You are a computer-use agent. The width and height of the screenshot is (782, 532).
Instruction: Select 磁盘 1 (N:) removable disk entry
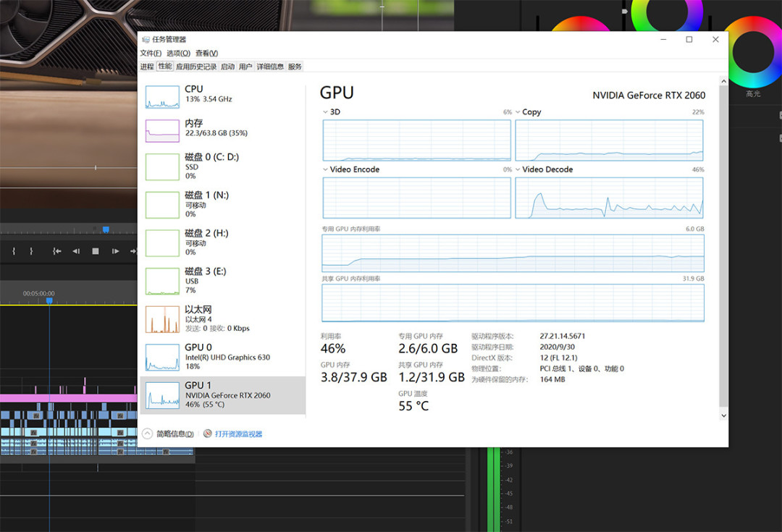[x=222, y=204]
